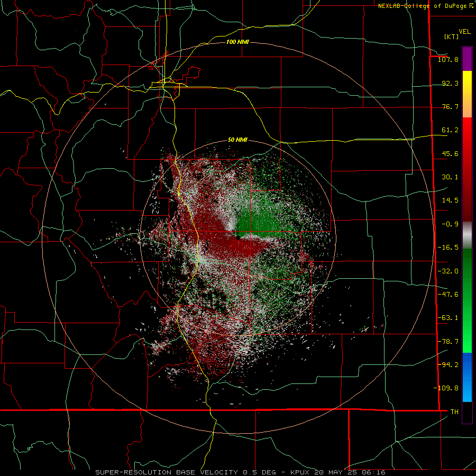Click the -94.2 value on velocity scale
Image resolution: width=476 pixels, height=476 pixels.
(448, 364)
